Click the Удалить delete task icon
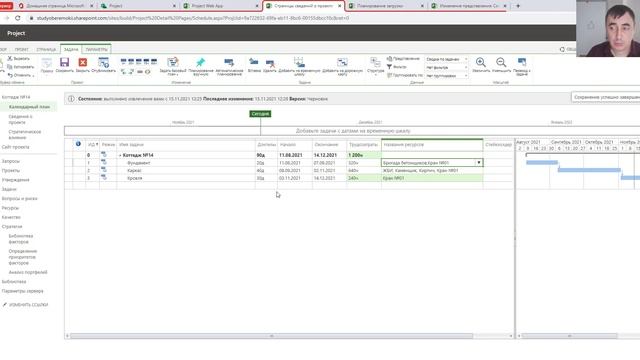Image resolution: width=640 pixels, height=360 pixels. (x=270, y=63)
